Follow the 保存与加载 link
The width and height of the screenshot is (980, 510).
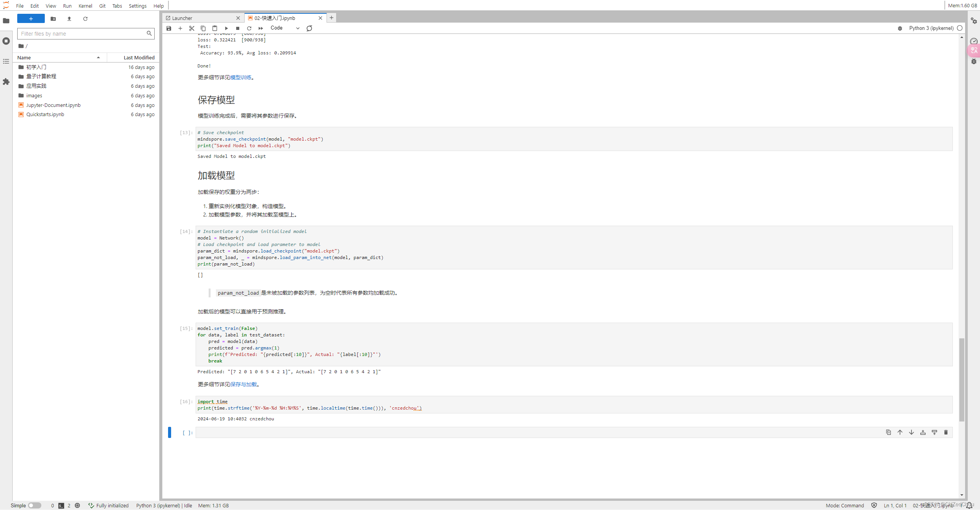click(243, 384)
